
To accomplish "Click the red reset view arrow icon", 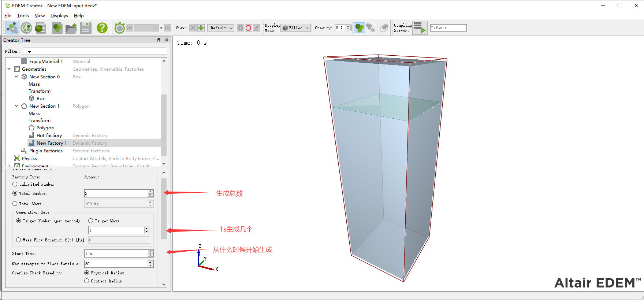I will [x=248, y=28].
